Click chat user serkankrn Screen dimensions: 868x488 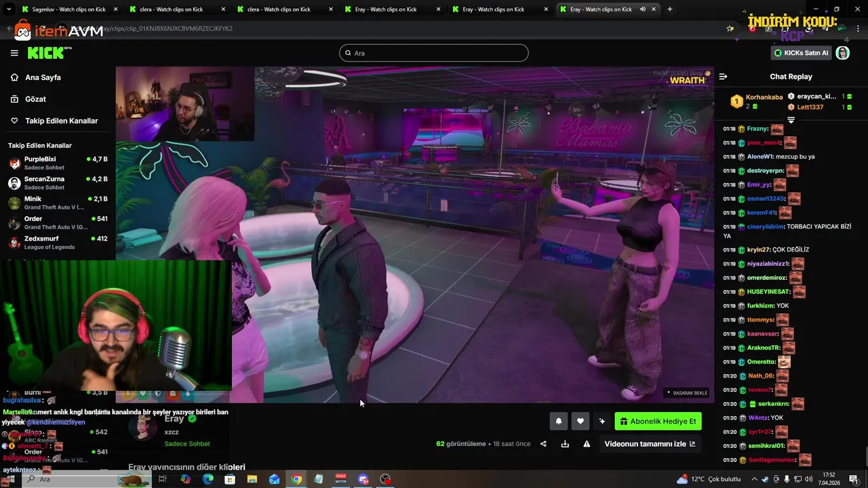click(x=772, y=404)
